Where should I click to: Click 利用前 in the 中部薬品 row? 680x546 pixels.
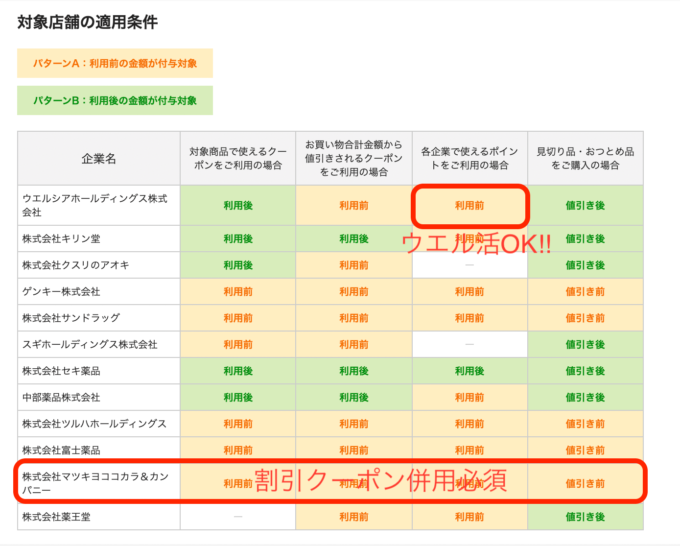pos(470,397)
